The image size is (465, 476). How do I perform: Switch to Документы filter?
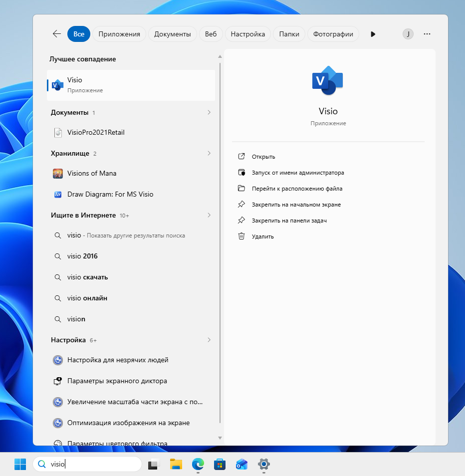(173, 34)
